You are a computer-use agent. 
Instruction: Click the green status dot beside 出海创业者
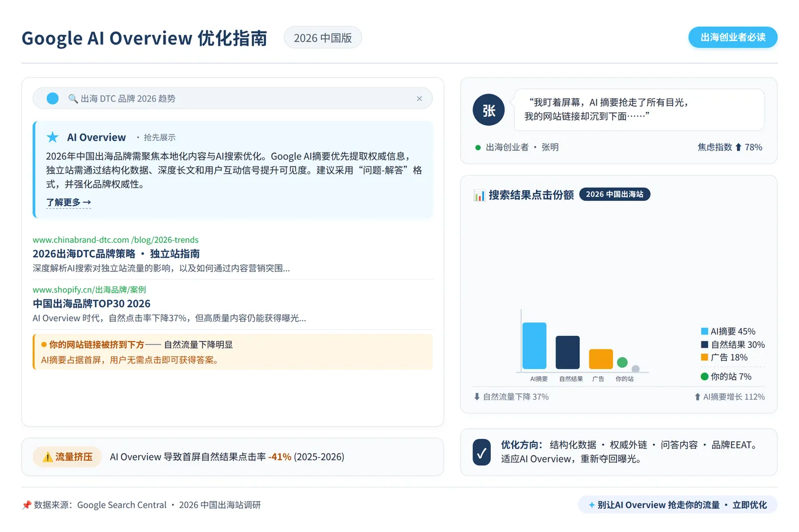coord(478,148)
